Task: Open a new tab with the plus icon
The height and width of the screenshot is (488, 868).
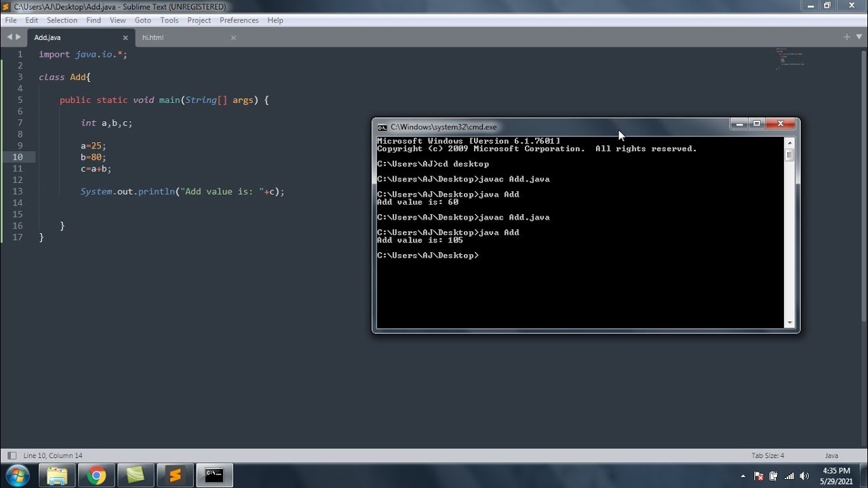Action: coord(846,37)
